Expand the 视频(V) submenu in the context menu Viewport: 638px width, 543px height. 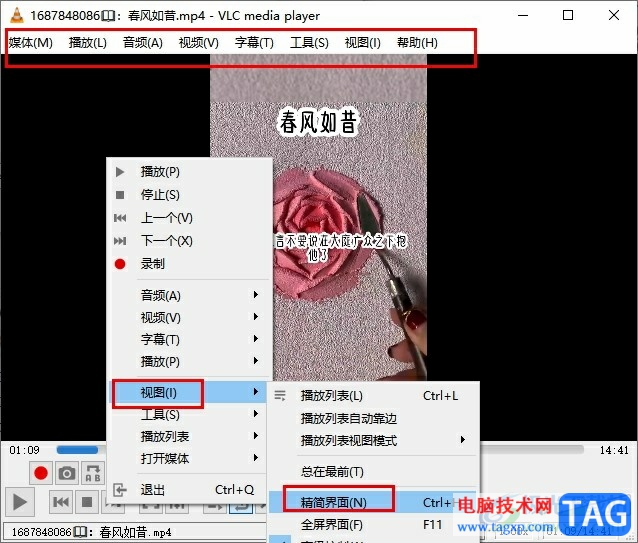coord(189,317)
